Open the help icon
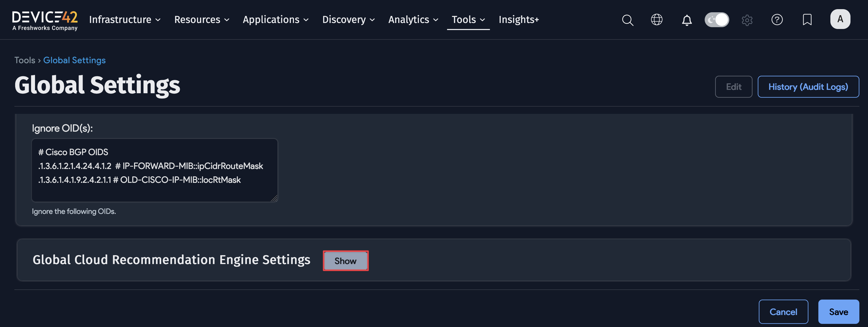Screen dimensions: 868x327 click(x=777, y=20)
